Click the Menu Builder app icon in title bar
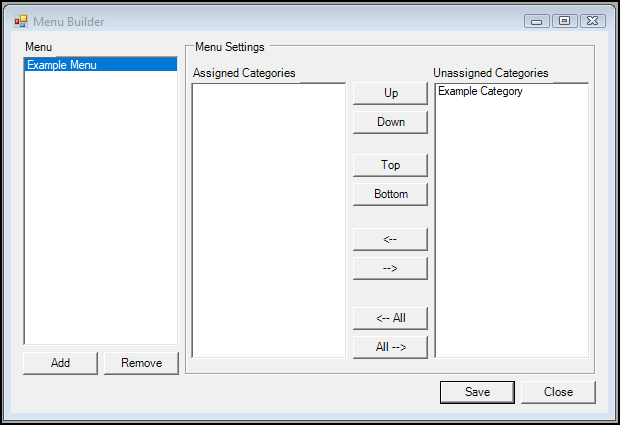This screenshot has width=620, height=425. point(21,21)
